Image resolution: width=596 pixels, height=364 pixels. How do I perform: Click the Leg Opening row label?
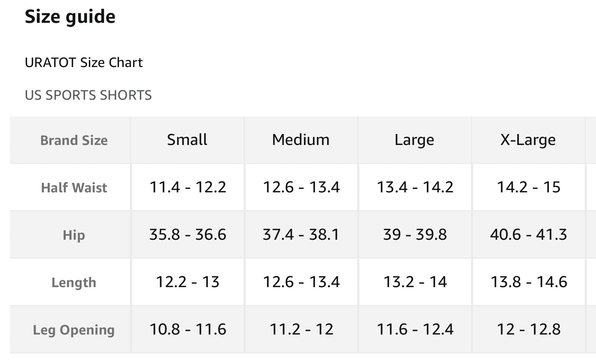74,330
